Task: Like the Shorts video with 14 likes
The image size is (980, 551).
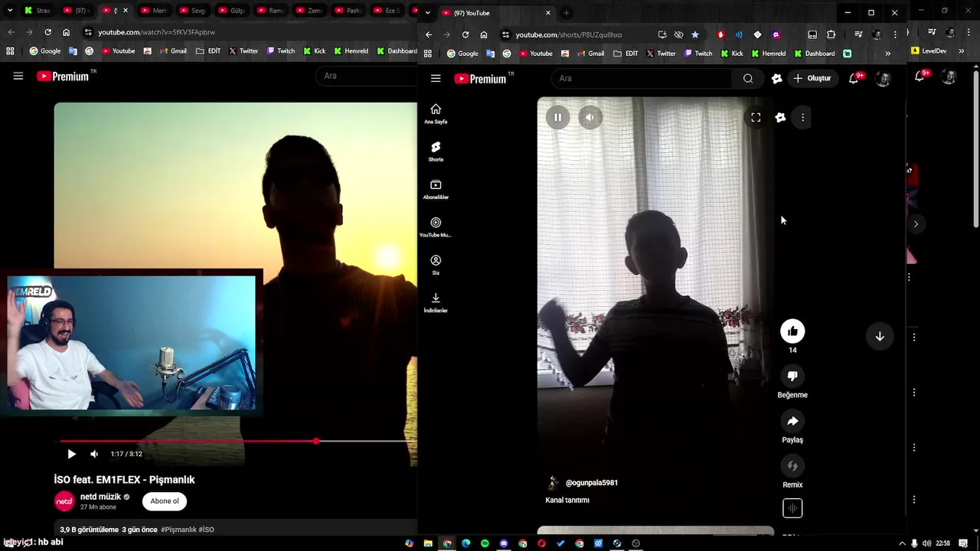Action: [792, 331]
